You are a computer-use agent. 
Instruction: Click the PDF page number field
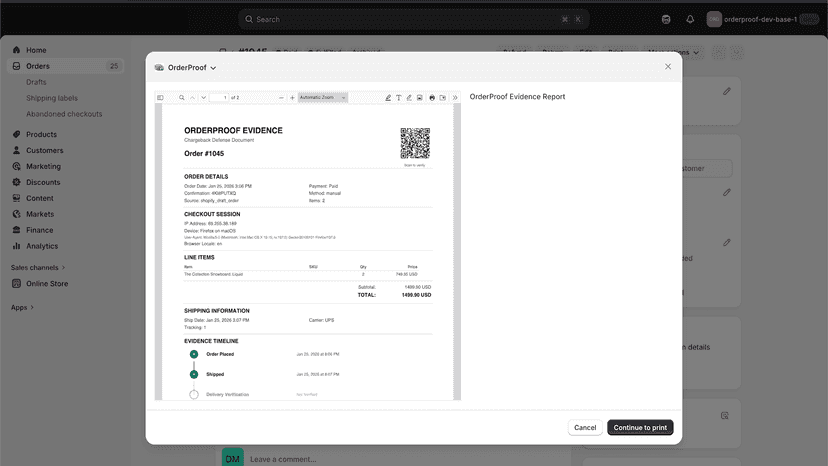pyautogui.click(x=219, y=98)
